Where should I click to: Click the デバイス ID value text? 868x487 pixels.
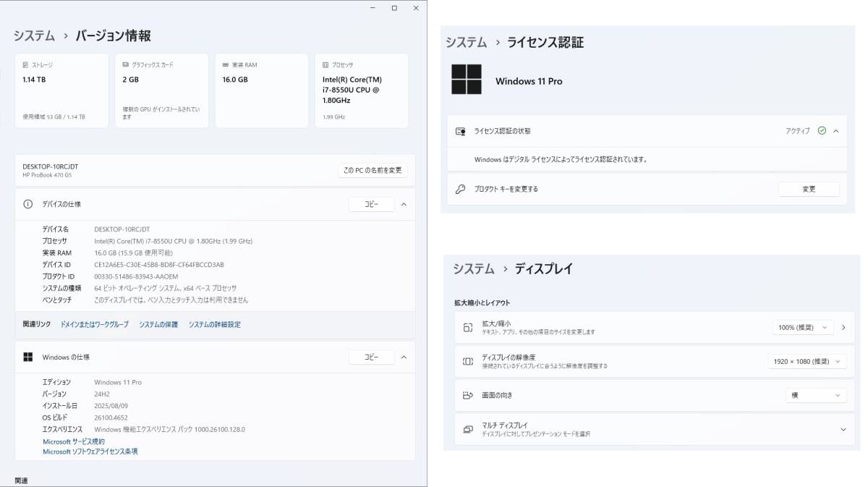[x=159, y=264]
